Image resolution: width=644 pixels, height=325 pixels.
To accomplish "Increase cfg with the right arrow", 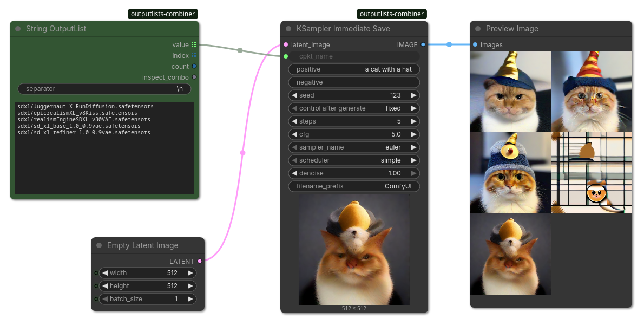I will [x=413, y=134].
